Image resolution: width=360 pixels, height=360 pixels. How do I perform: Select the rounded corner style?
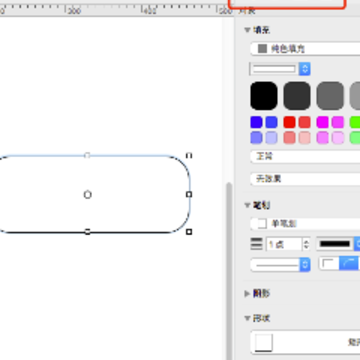click(349, 264)
